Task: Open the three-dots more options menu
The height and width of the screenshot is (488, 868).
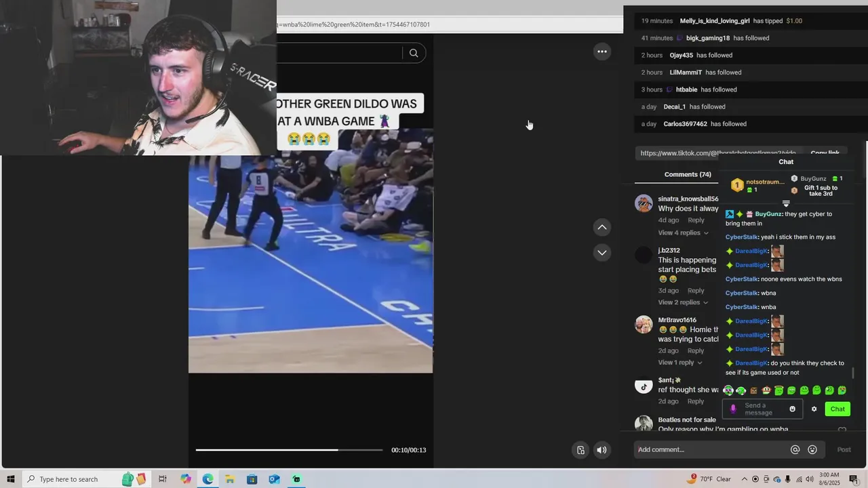Action: (602, 52)
